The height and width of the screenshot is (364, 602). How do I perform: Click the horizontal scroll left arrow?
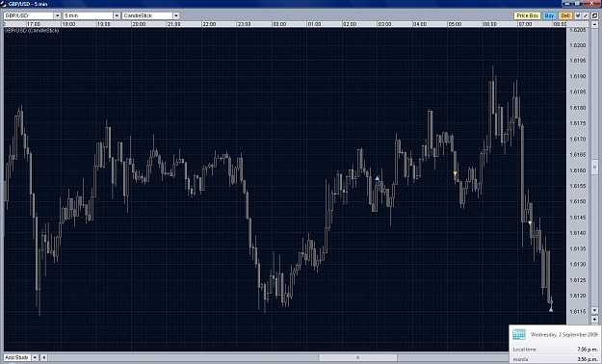click(x=44, y=357)
